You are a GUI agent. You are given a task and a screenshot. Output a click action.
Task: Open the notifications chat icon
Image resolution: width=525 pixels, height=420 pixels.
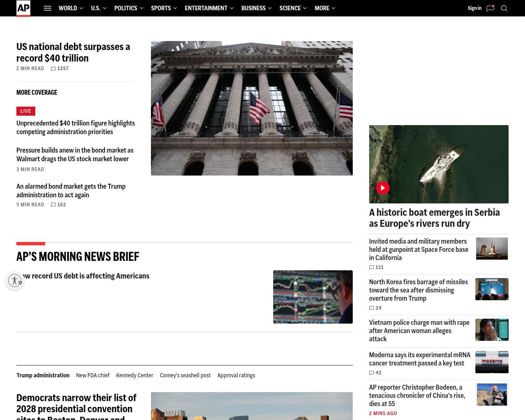pyautogui.click(x=490, y=8)
